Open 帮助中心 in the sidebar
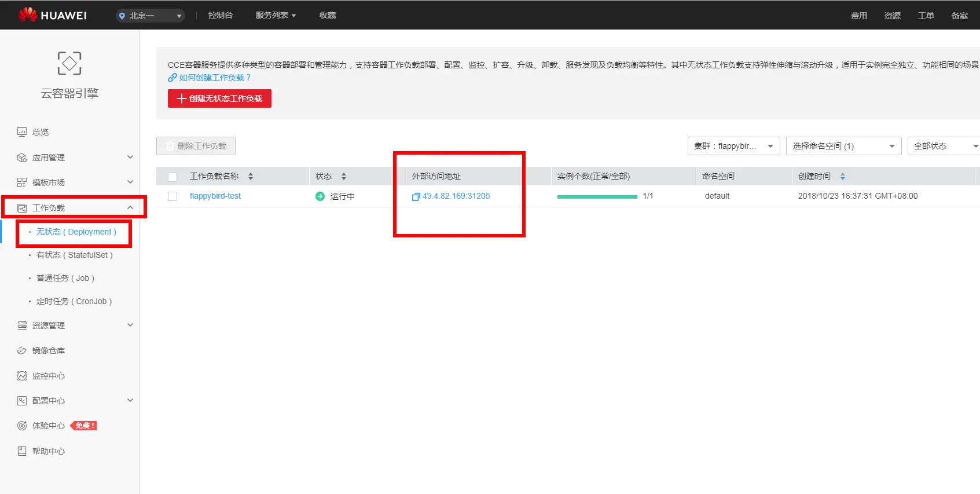980x494 pixels. 49,451
